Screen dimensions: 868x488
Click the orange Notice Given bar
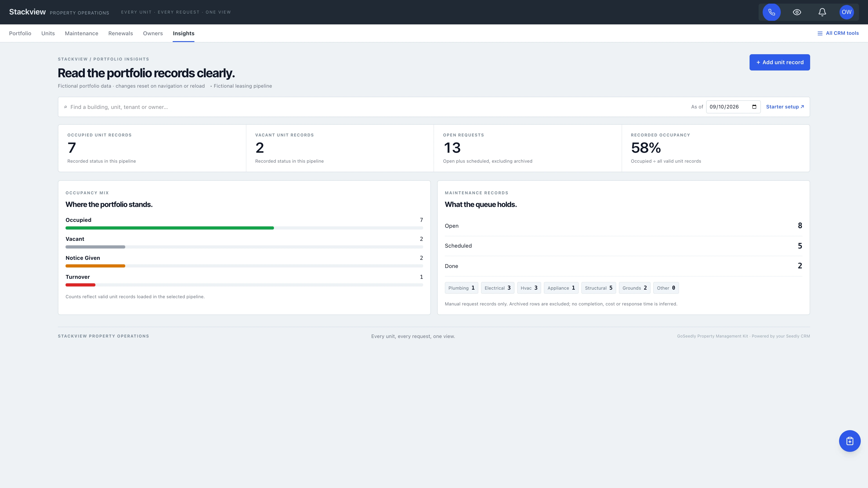click(x=95, y=266)
